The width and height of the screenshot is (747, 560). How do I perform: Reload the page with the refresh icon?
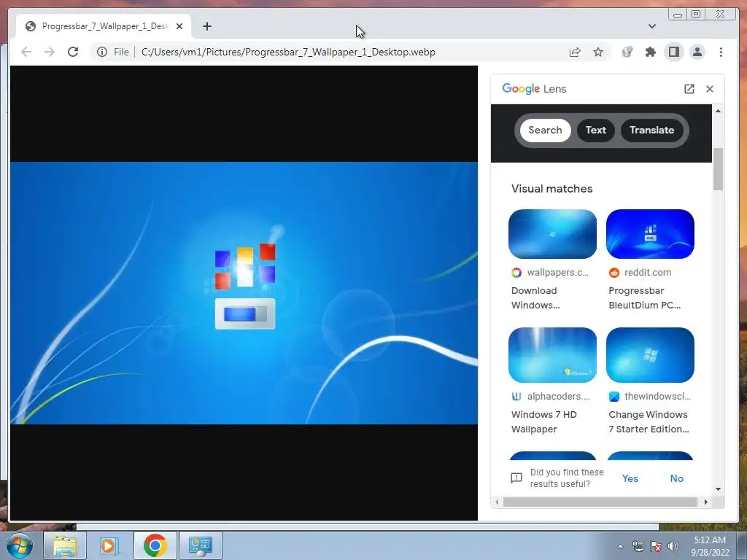(x=73, y=52)
